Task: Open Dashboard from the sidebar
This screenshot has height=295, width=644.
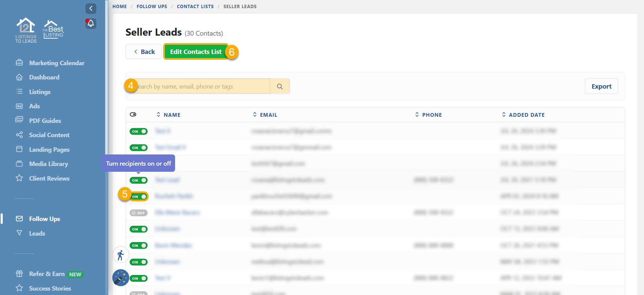Action: (x=44, y=77)
